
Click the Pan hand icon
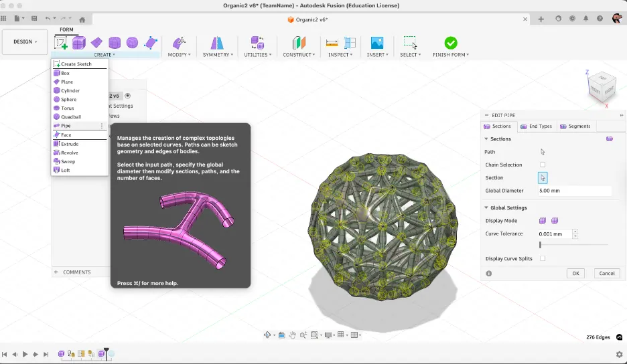tap(292, 335)
